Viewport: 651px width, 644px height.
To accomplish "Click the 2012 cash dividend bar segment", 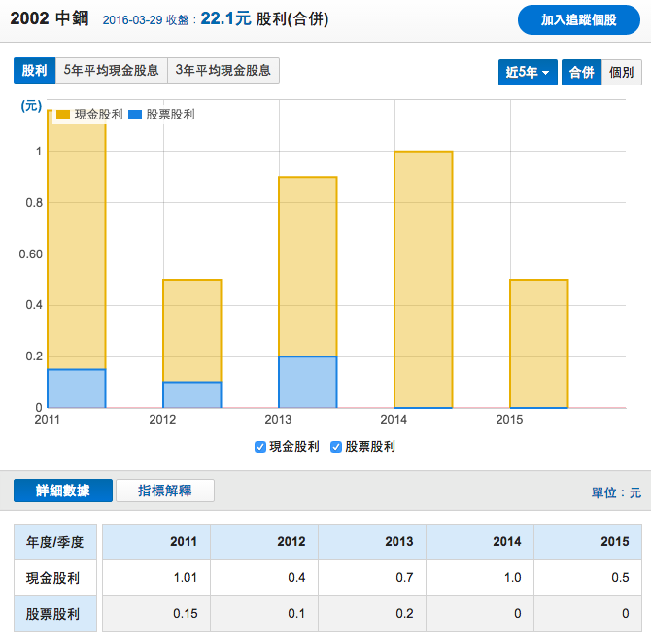I will click(x=191, y=330).
